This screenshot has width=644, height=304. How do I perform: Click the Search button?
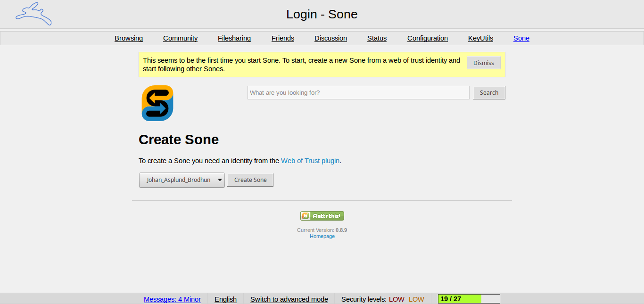click(489, 93)
